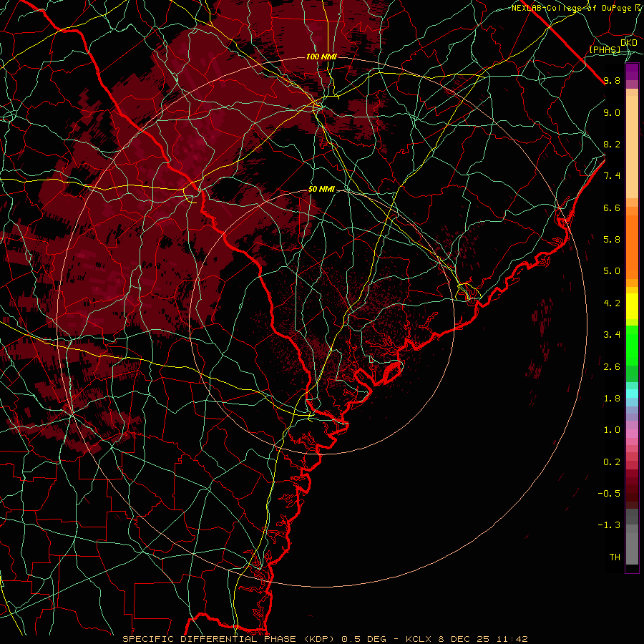Click the 100 NMI range ring label
The image size is (644, 644).
click(x=321, y=57)
